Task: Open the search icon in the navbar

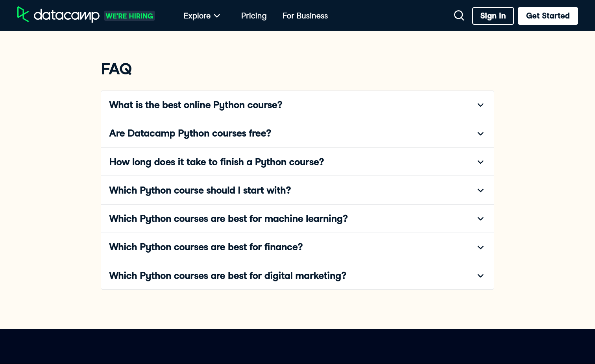Action: [459, 15]
